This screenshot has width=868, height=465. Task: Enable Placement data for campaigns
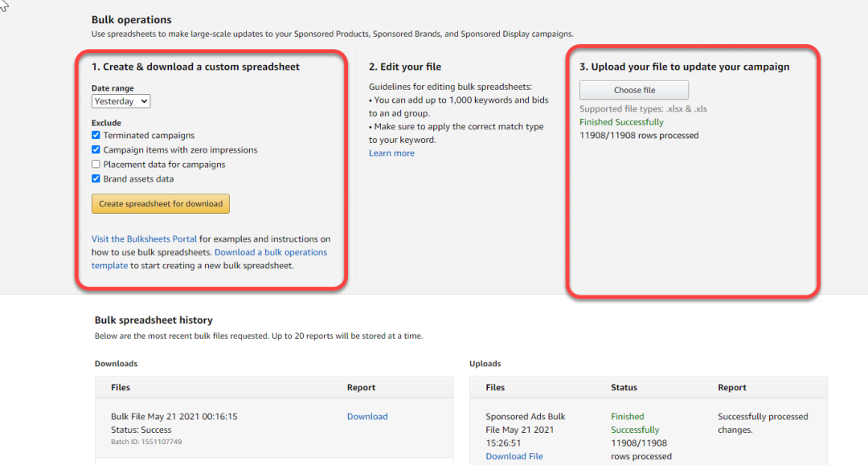(95, 164)
